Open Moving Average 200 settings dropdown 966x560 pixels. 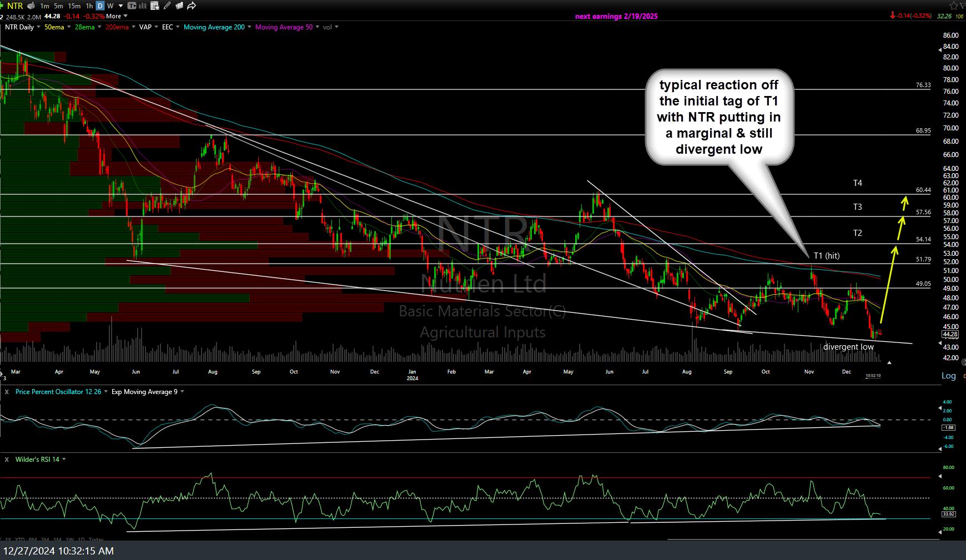pos(249,27)
